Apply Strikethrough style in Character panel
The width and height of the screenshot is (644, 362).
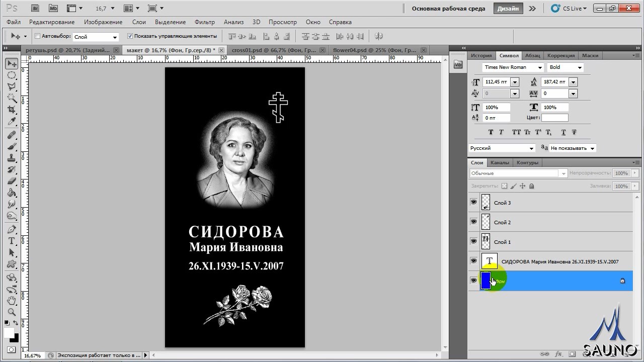click(x=575, y=132)
